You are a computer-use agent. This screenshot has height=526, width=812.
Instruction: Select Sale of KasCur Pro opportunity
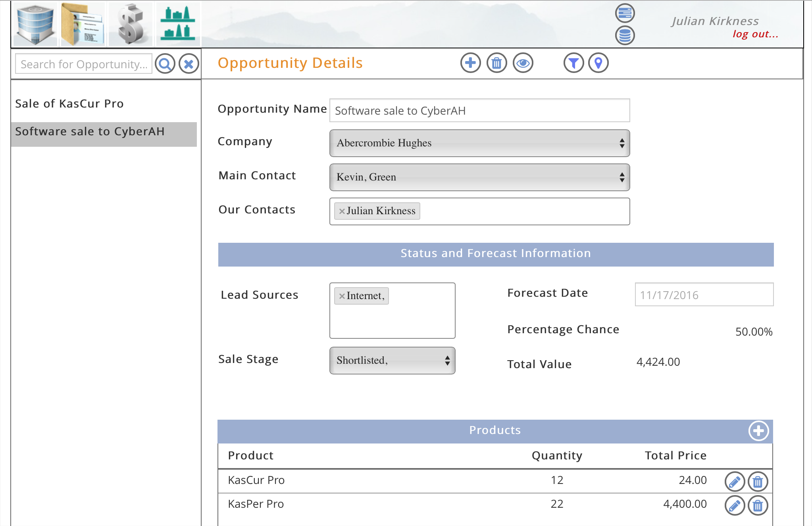pyautogui.click(x=69, y=104)
